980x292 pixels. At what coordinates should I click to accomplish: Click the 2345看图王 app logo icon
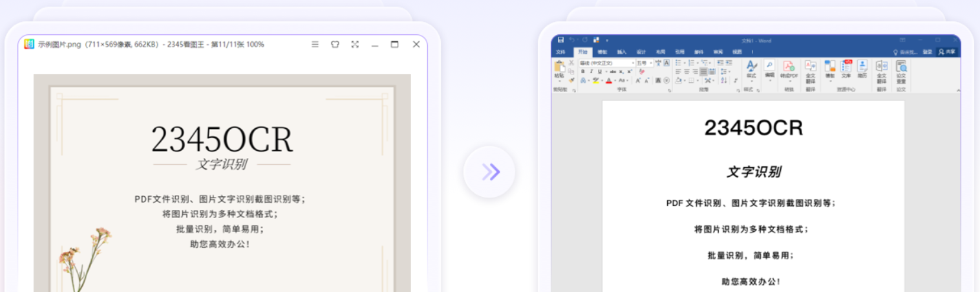tap(29, 45)
